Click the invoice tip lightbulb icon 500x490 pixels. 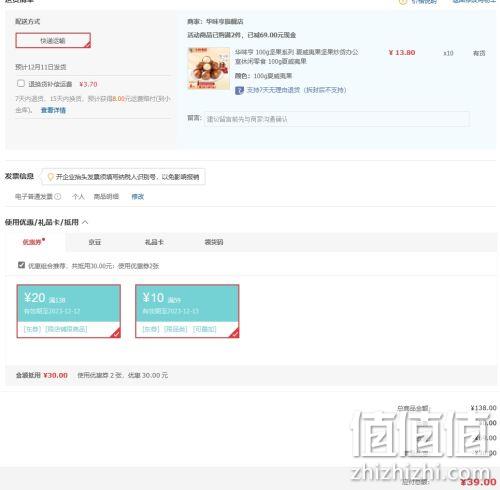click(51, 177)
